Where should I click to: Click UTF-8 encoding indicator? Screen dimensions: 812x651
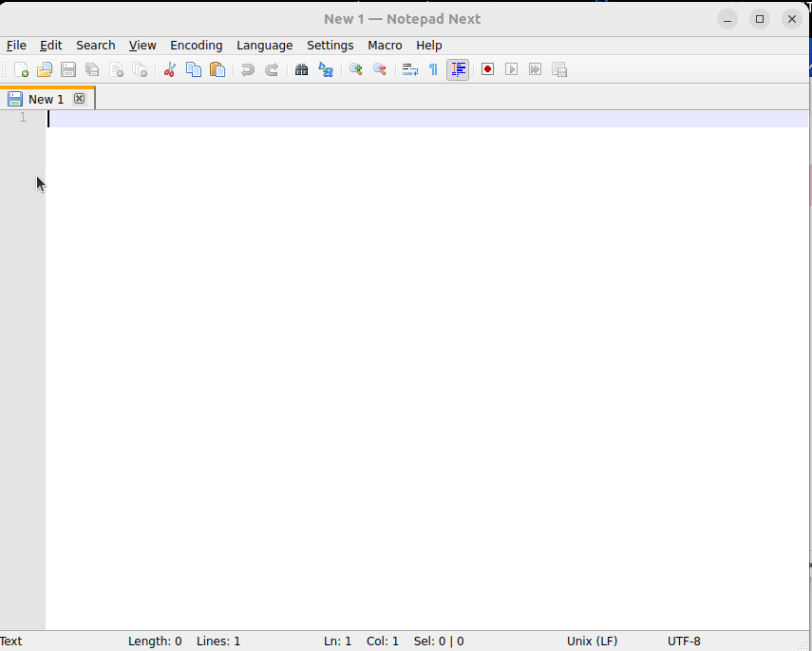[684, 641]
